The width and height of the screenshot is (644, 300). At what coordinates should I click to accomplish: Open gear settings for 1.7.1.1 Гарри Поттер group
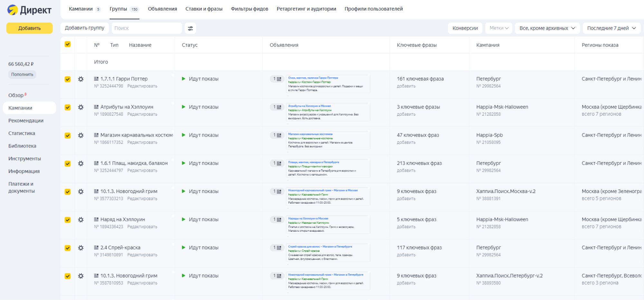(81, 79)
